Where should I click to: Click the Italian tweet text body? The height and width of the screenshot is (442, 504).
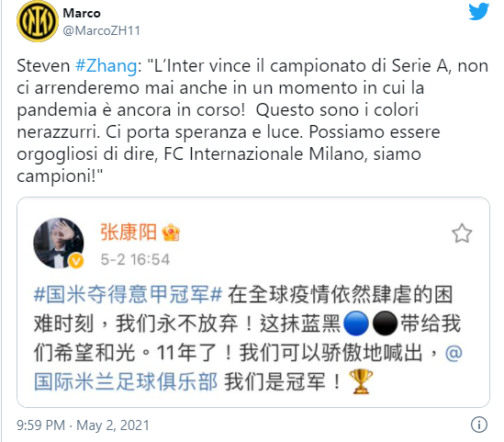[252, 120]
